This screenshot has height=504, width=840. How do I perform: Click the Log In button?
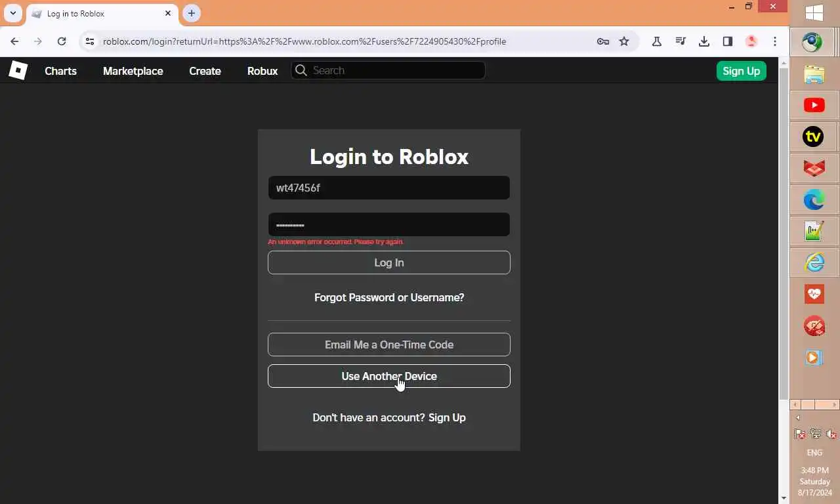click(389, 262)
